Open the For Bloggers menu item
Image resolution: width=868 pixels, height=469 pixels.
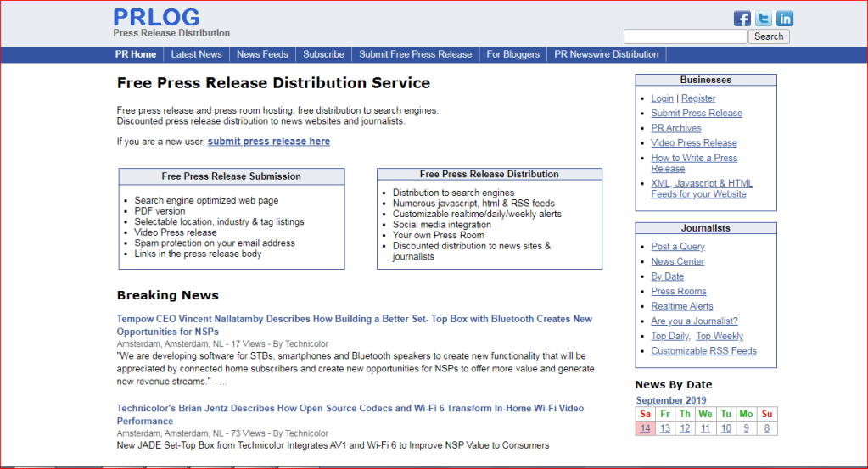coord(512,54)
